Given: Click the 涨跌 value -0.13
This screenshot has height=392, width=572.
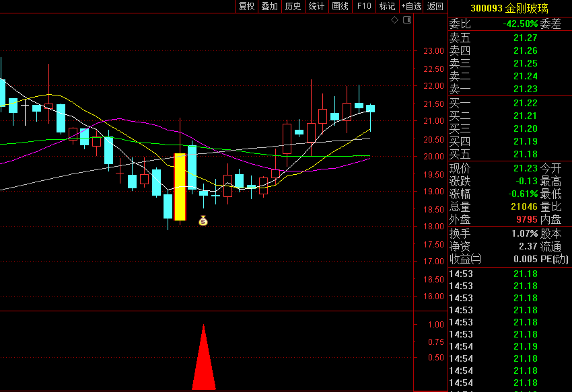Looking at the screenshot, I should click(526, 182).
